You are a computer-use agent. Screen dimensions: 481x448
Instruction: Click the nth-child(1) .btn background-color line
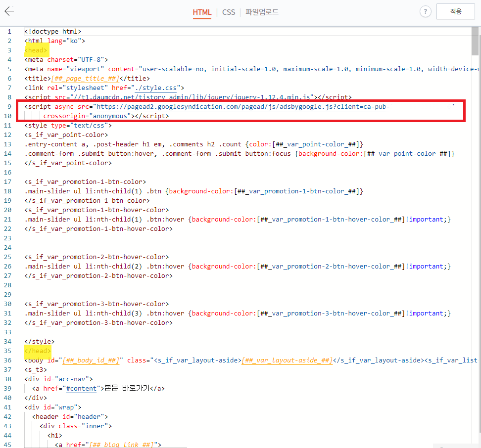194,191
